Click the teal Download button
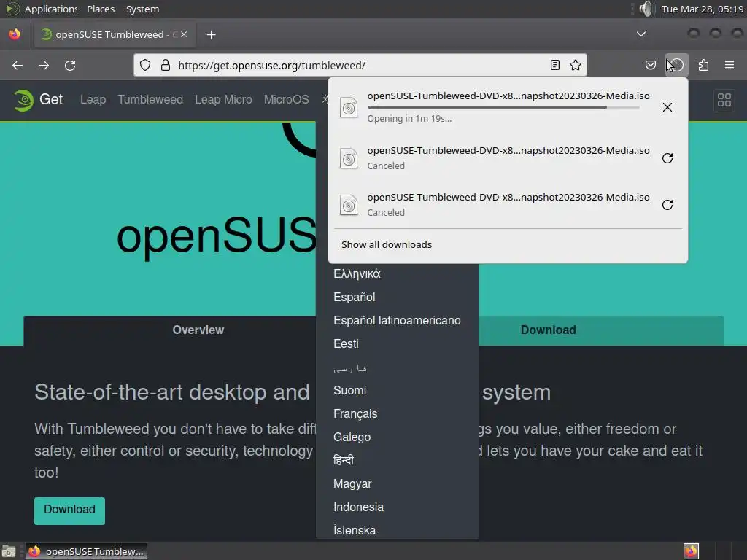 point(69,510)
